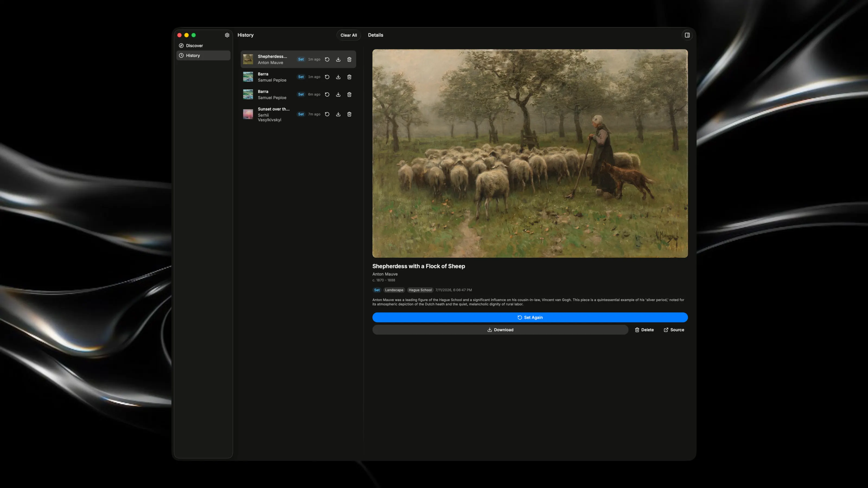The height and width of the screenshot is (488, 868).
Task: Open the settings gear in the sidebar
Action: click(227, 35)
